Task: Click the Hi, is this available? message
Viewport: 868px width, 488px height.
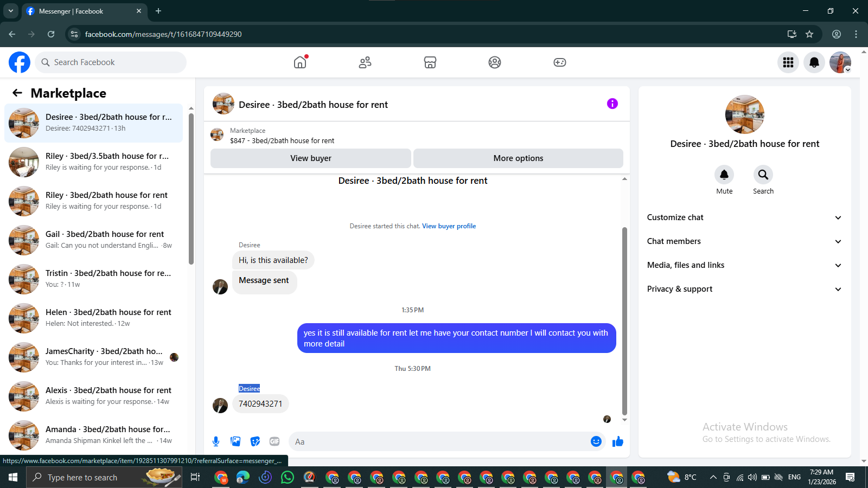Action: pyautogui.click(x=273, y=260)
